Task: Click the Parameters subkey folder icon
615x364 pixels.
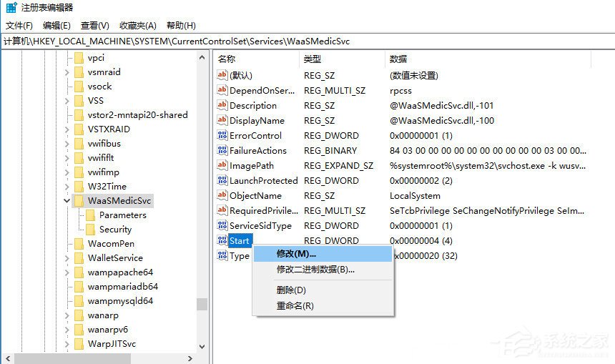Action: tap(90, 215)
